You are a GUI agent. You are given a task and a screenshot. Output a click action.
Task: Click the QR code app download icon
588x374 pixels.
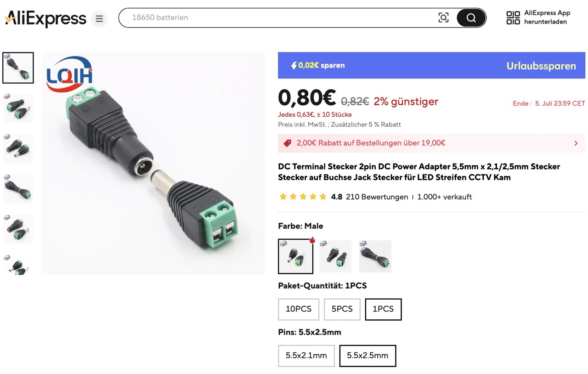coord(513,18)
